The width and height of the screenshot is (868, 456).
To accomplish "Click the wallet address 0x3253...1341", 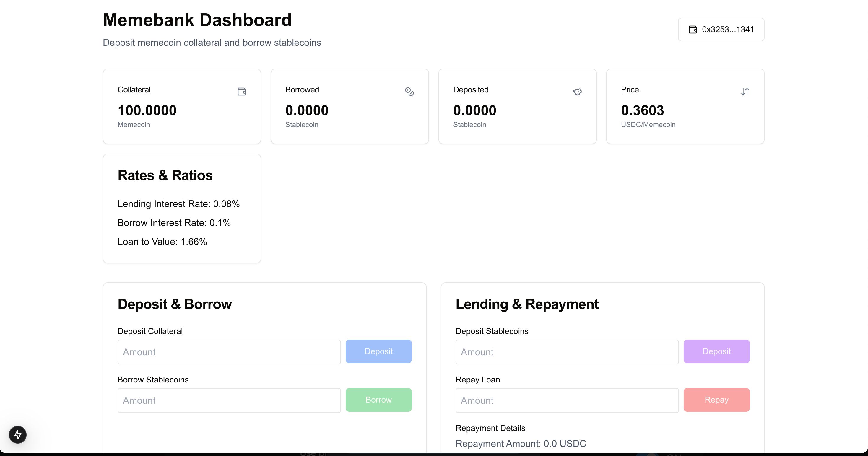I will (x=722, y=29).
